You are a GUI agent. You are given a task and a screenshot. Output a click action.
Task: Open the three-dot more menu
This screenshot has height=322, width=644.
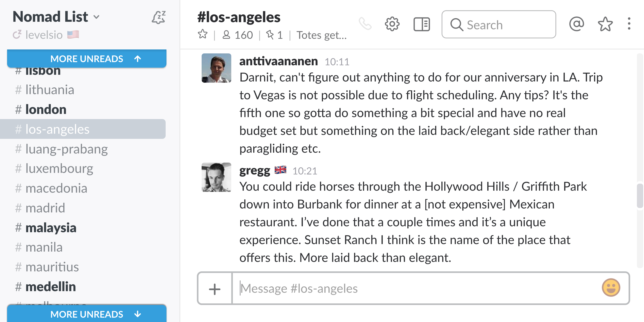tap(629, 24)
